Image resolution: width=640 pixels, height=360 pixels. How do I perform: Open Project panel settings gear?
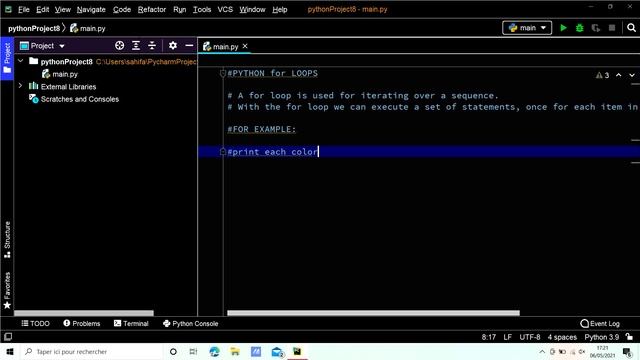coord(173,45)
